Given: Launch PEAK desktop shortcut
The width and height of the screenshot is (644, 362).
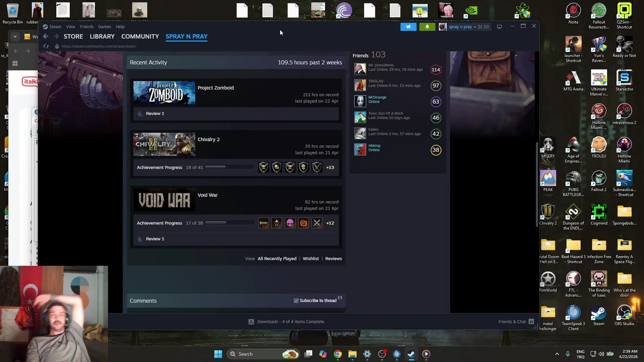Looking at the screenshot, I should point(548,182).
